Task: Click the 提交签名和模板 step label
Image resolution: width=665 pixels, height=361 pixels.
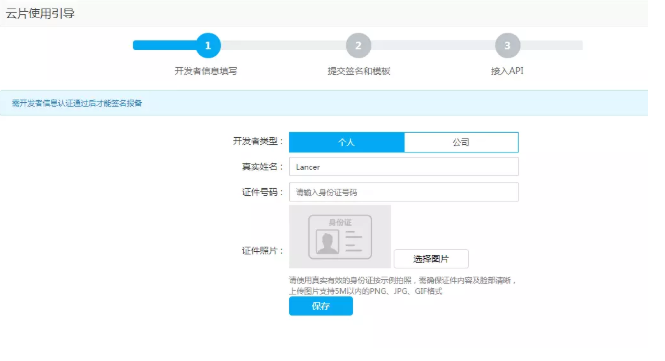Action: pyautogui.click(x=359, y=71)
